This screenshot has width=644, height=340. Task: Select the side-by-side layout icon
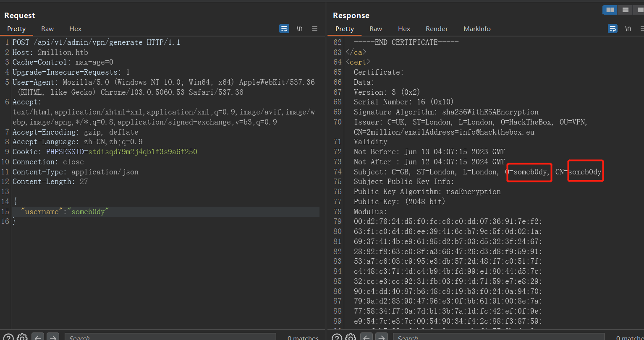click(x=610, y=10)
